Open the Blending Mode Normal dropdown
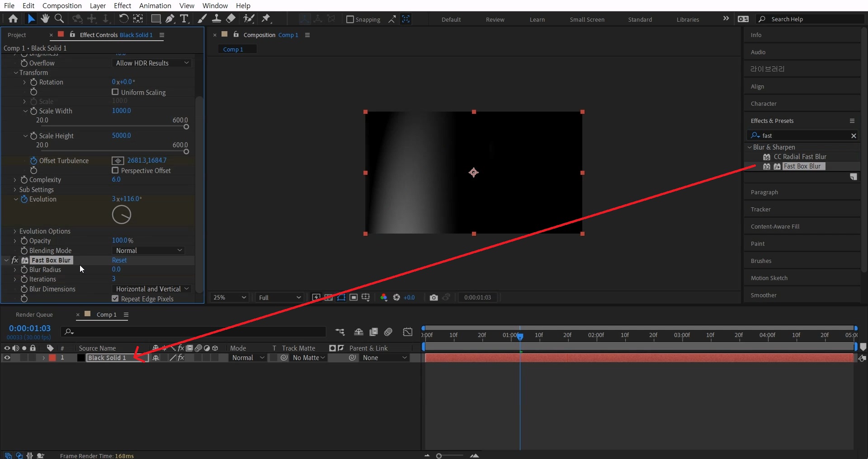 148,250
